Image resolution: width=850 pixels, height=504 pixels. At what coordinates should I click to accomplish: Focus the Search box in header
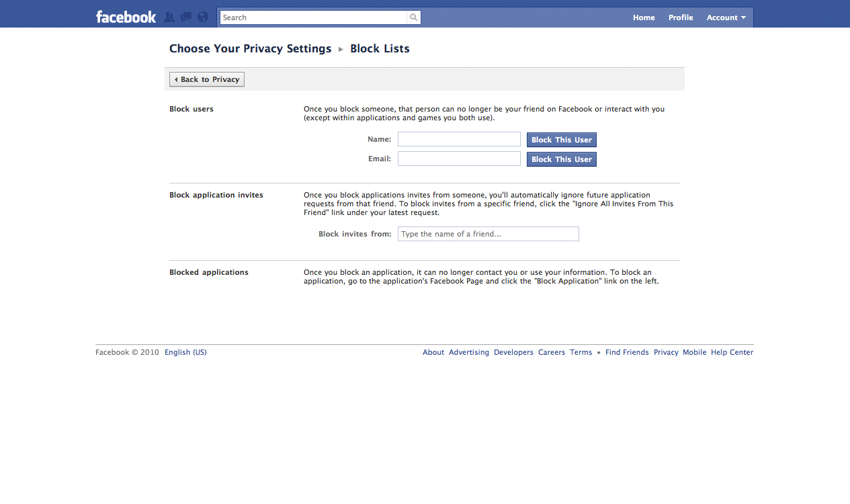(314, 17)
